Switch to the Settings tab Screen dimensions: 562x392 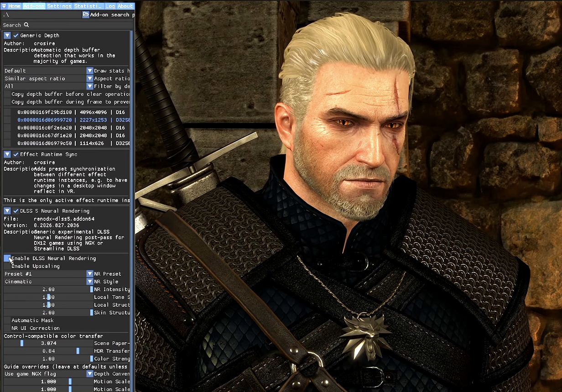click(x=59, y=6)
